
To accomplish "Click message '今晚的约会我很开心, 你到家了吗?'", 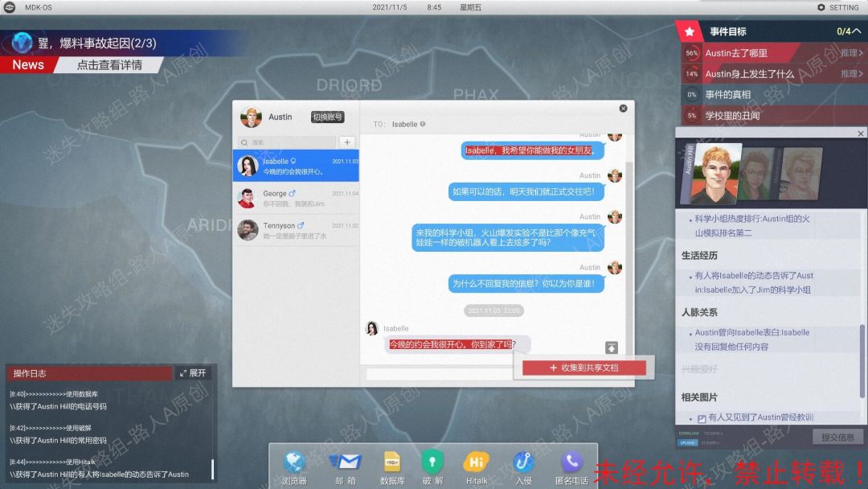I will 457,344.
